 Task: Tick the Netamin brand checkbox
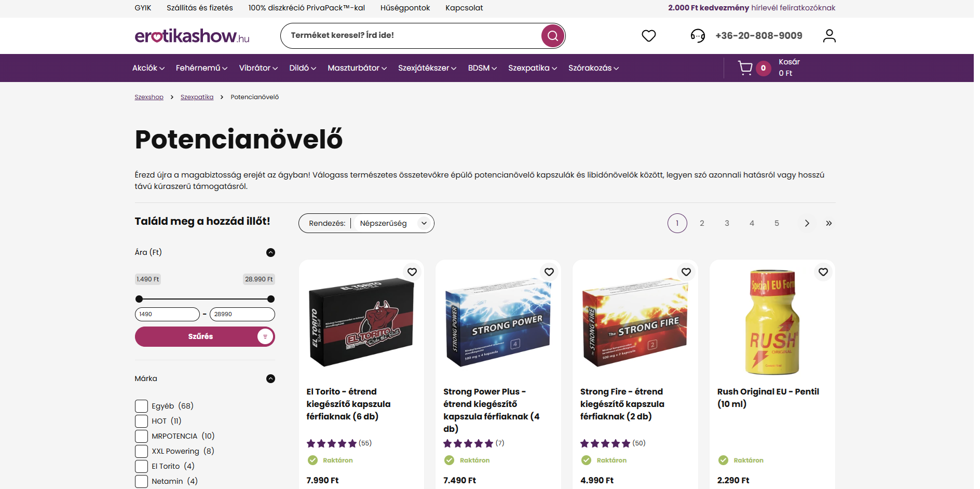coord(141,481)
